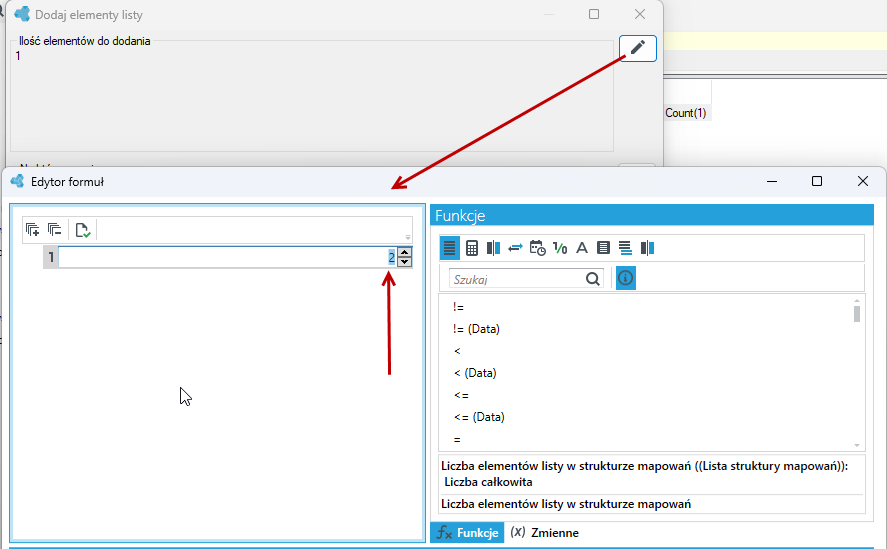887x549 pixels.
Task: Select the calculator functions category icon
Action: click(471, 248)
